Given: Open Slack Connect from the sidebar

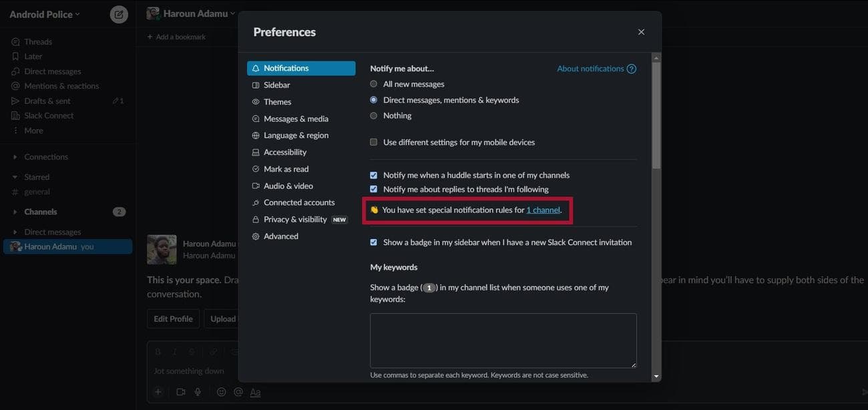Looking at the screenshot, I should pyautogui.click(x=48, y=115).
